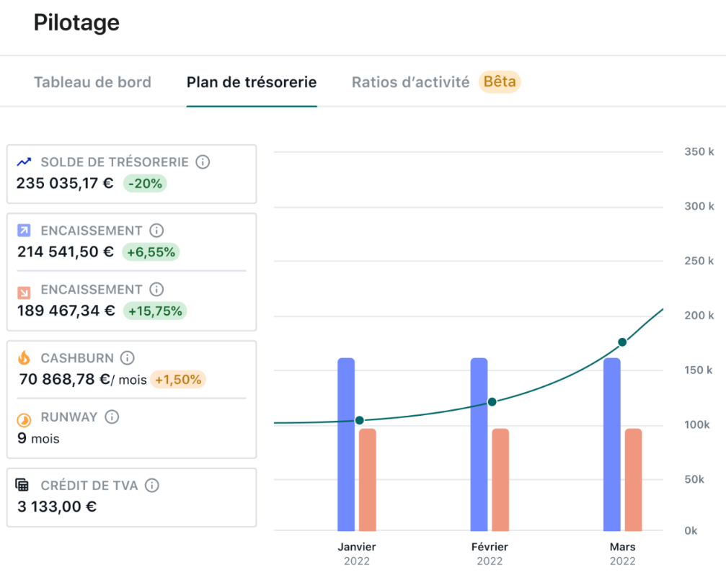Open the Cashburn info tooltip icon
The image size is (726, 588).
(x=128, y=358)
